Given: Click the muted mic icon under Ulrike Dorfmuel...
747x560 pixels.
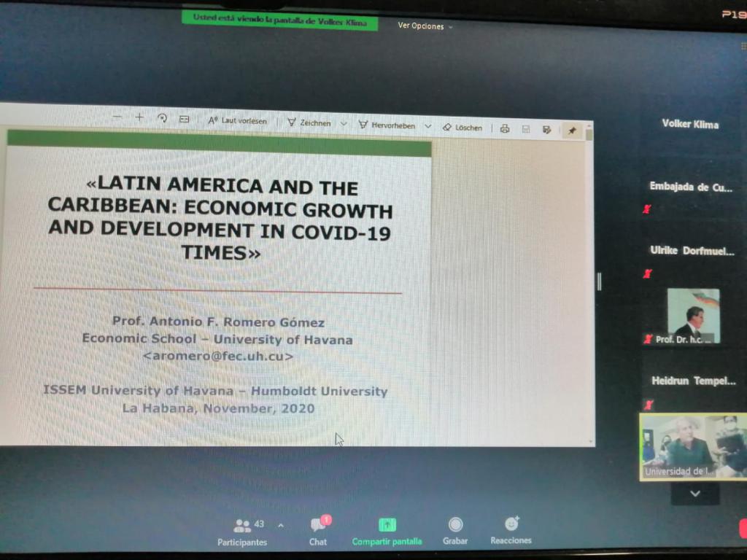Looking at the screenshot, I should coord(648,273).
